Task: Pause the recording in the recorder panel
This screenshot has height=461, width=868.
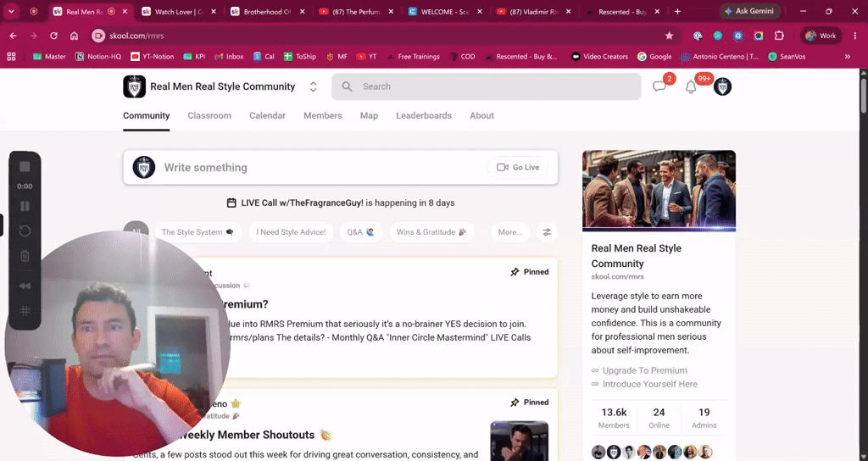Action: point(25,206)
